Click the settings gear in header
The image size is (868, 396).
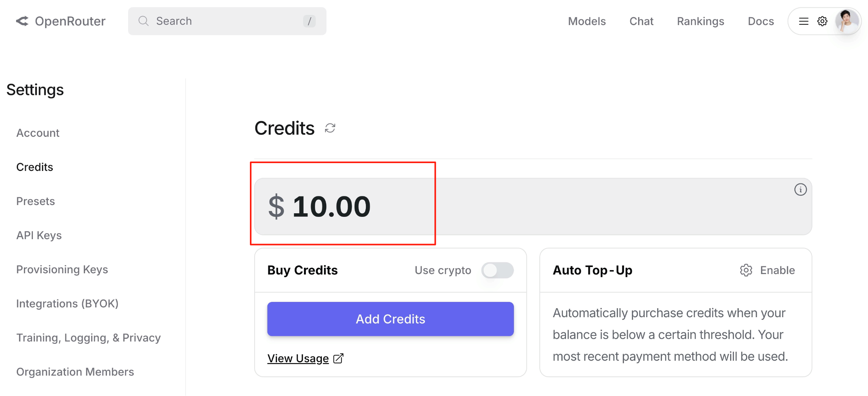tap(822, 21)
